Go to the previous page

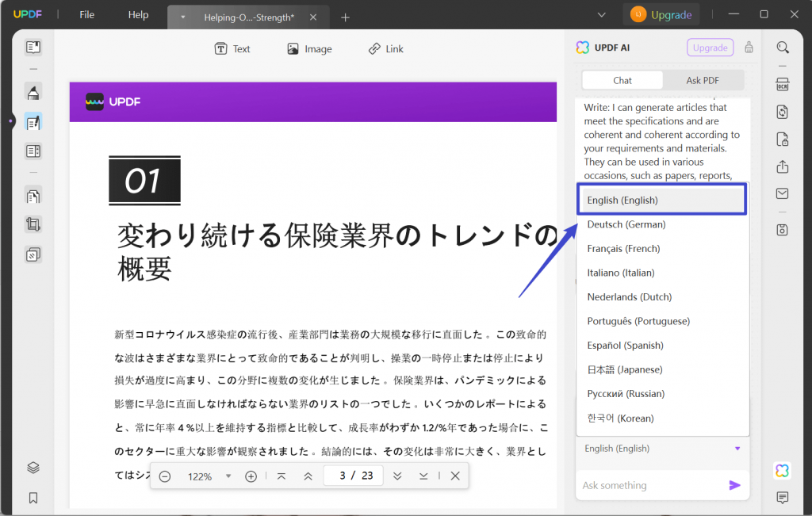click(308, 476)
